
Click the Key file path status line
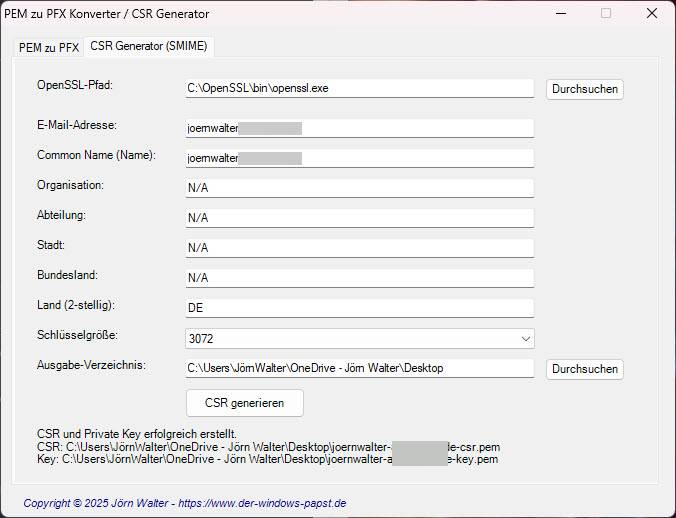pyautogui.click(x=266, y=459)
